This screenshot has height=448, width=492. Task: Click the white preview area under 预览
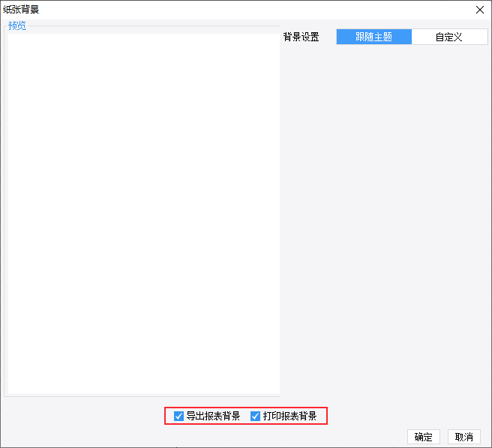pyautogui.click(x=144, y=214)
